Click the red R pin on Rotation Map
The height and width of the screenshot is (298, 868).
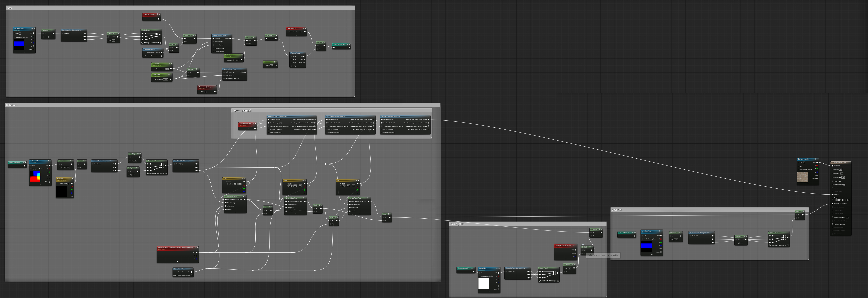point(49,169)
